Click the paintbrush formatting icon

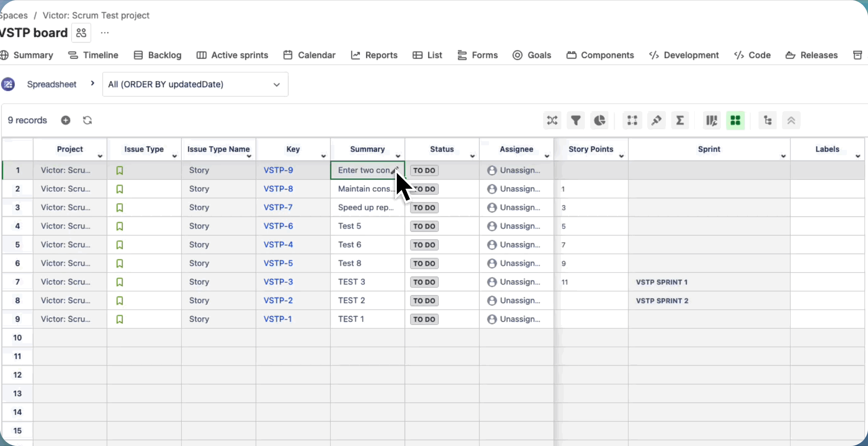click(656, 121)
